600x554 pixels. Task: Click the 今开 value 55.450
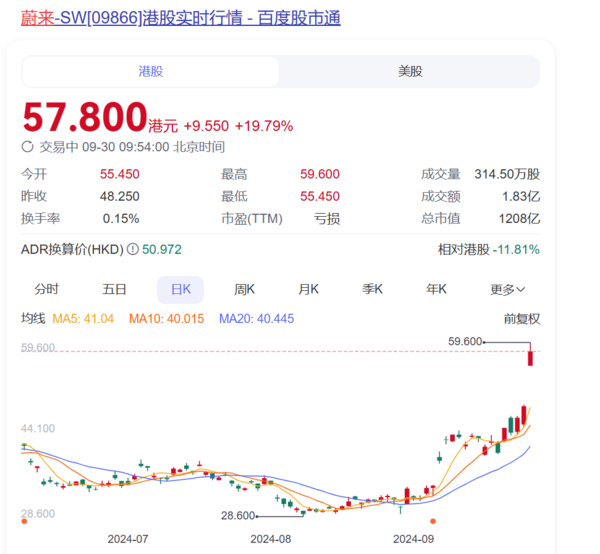120,174
